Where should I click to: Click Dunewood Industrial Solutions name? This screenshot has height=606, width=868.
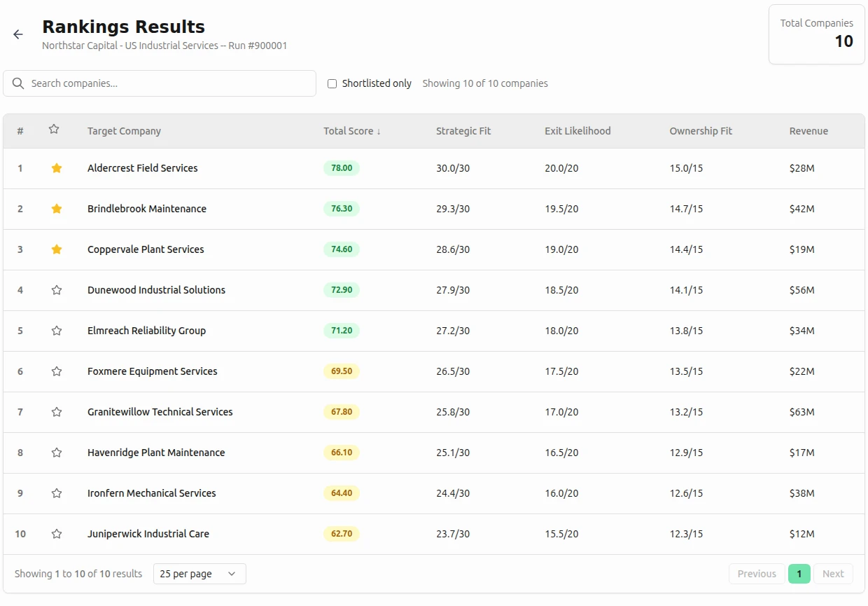(x=156, y=290)
